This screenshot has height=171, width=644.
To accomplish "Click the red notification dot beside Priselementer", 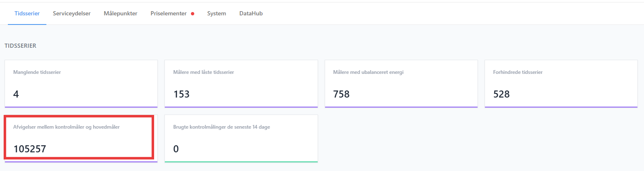I will point(193,14).
